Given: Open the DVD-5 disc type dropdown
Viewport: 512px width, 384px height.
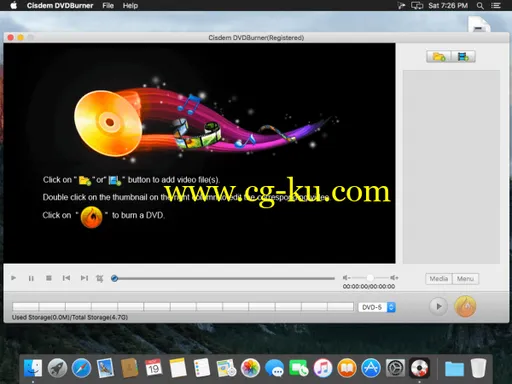Looking at the screenshot, I should (377, 307).
